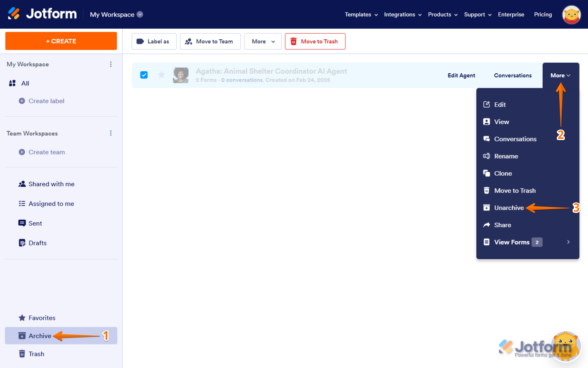588x368 pixels.
Task: Click the View agent icon in menu
Action: [486, 121]
